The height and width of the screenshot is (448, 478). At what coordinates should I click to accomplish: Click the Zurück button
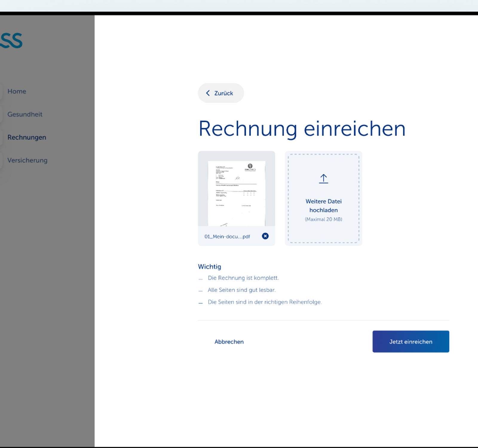coord(220,93)
